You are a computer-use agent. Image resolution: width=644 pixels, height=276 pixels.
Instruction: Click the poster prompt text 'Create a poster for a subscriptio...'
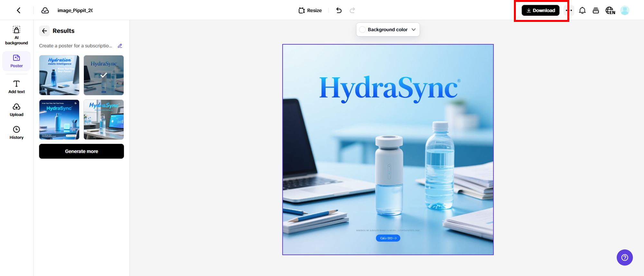pyautogui.click(x=76, y=46)
